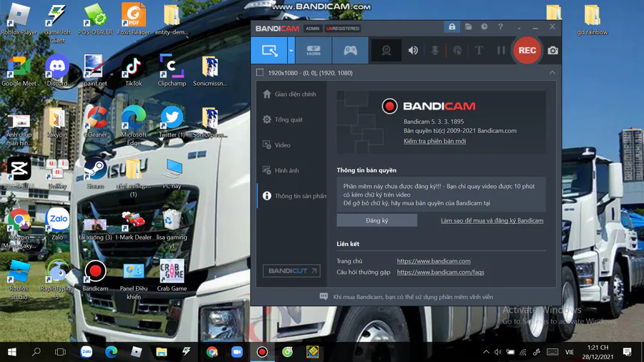Select Clipchamp desktop icon
This screenshot has height=362, width=644.
click(172, 71)
